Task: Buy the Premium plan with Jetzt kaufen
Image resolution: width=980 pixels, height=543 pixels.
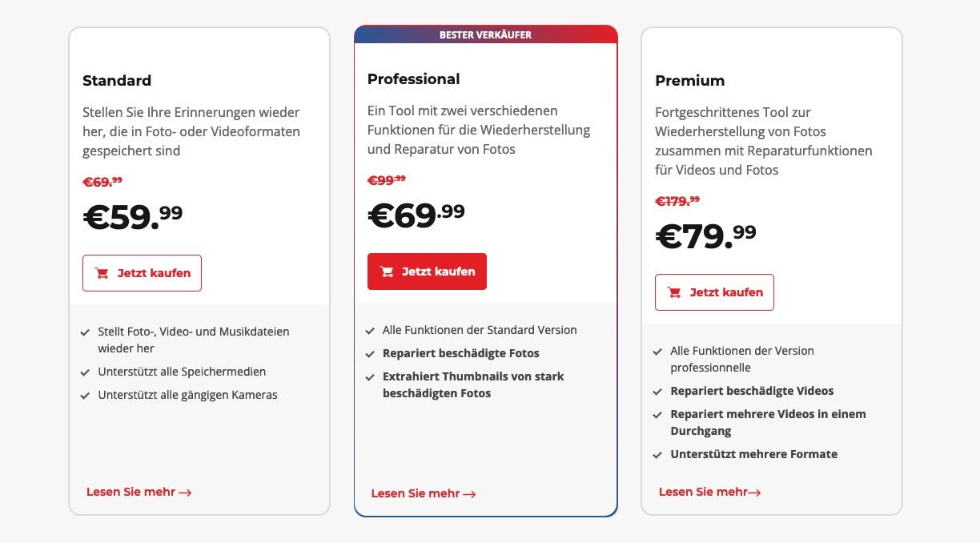Action: pyautogui.click(x=714, y=292)
